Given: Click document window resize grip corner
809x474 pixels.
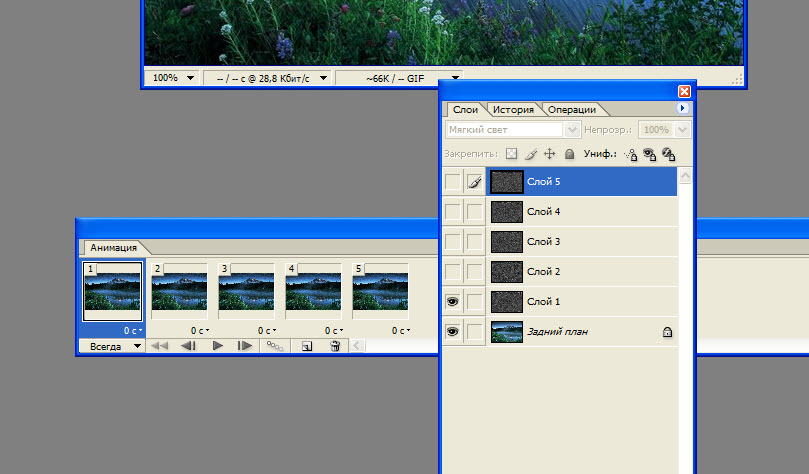Looking at the screenshot, I should [x=737, y=79].
